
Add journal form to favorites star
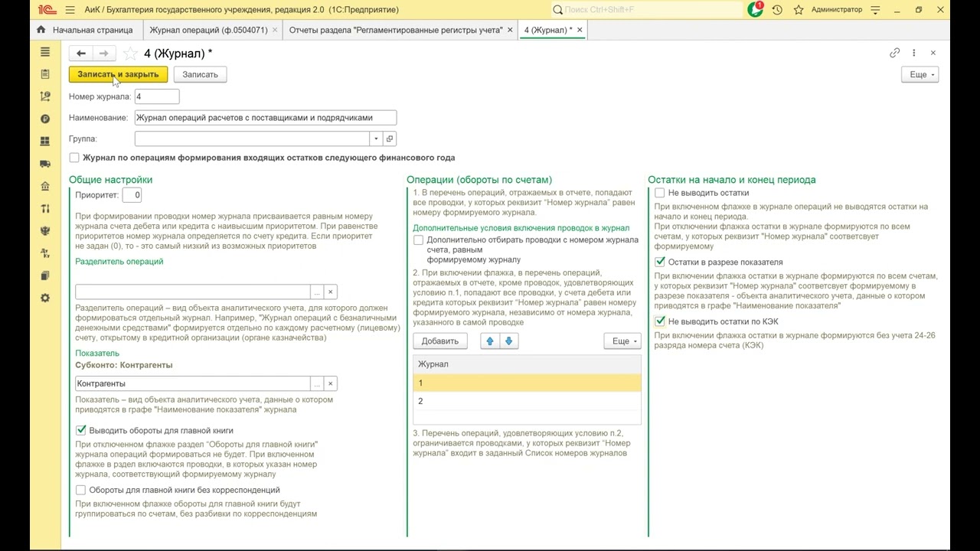tap(130, 54)
